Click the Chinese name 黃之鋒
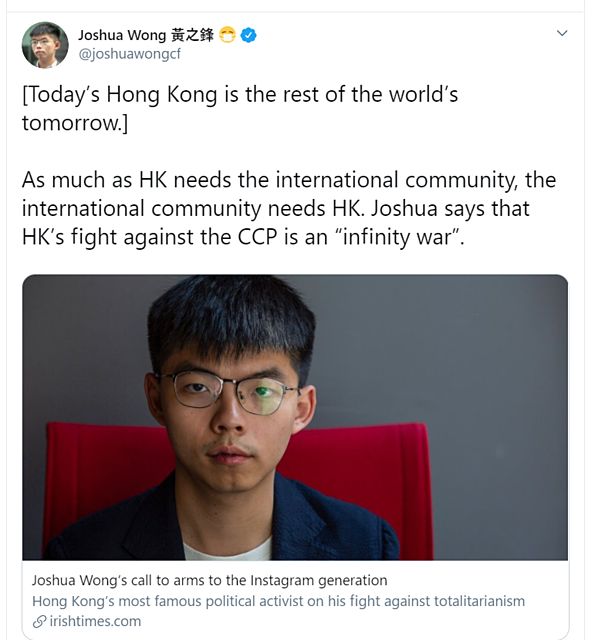595x640 pixels. [x=192, y=35]
